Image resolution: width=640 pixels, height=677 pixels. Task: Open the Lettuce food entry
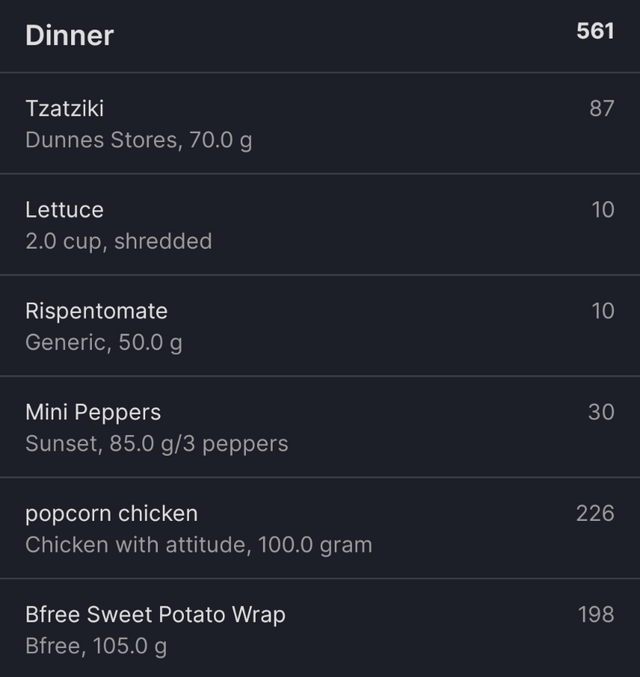point(320,225)
